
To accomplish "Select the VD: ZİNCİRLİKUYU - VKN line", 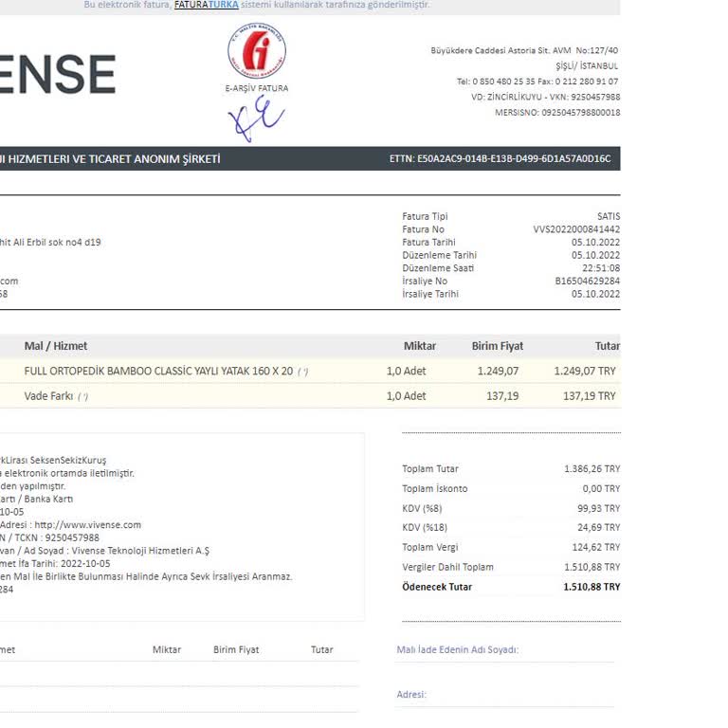I will point(546,97).
